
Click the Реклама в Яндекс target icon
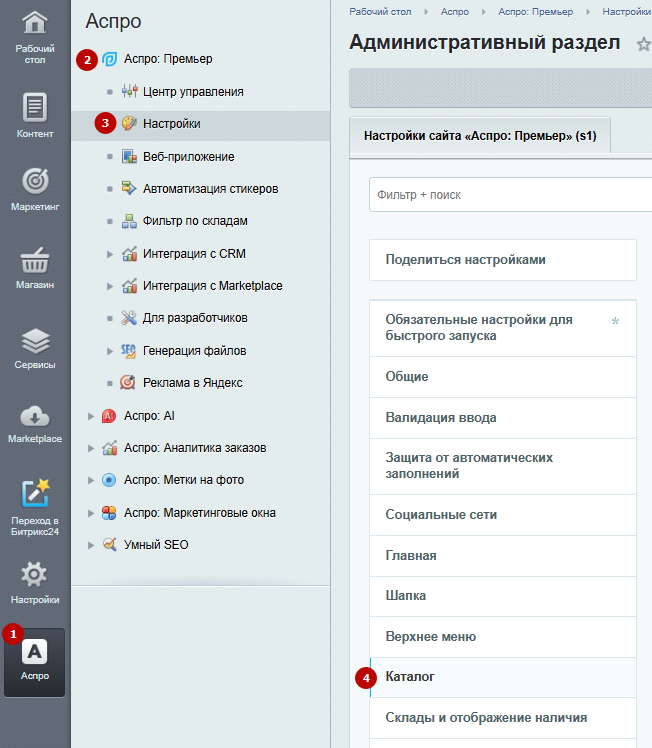tap(128, 383)
